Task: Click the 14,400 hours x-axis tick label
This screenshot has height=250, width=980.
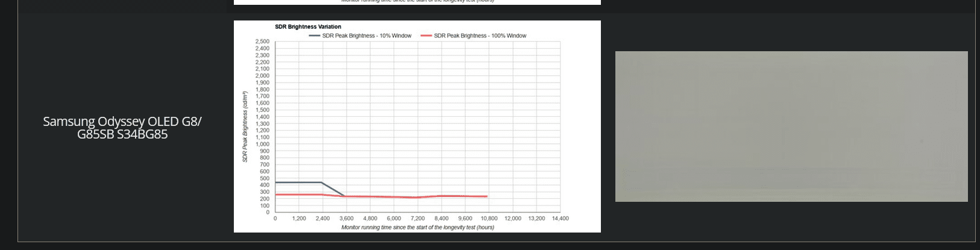Action: (x=560, y=218)
